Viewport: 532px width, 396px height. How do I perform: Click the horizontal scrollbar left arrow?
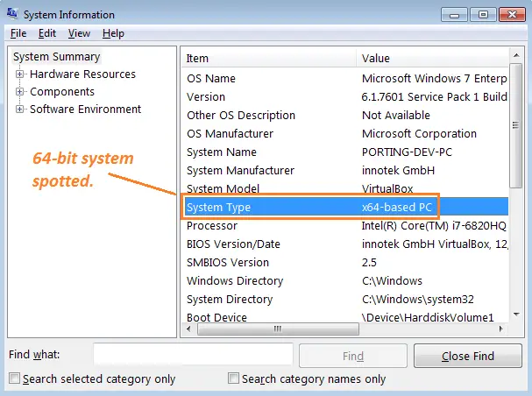[x=188, y=329]
